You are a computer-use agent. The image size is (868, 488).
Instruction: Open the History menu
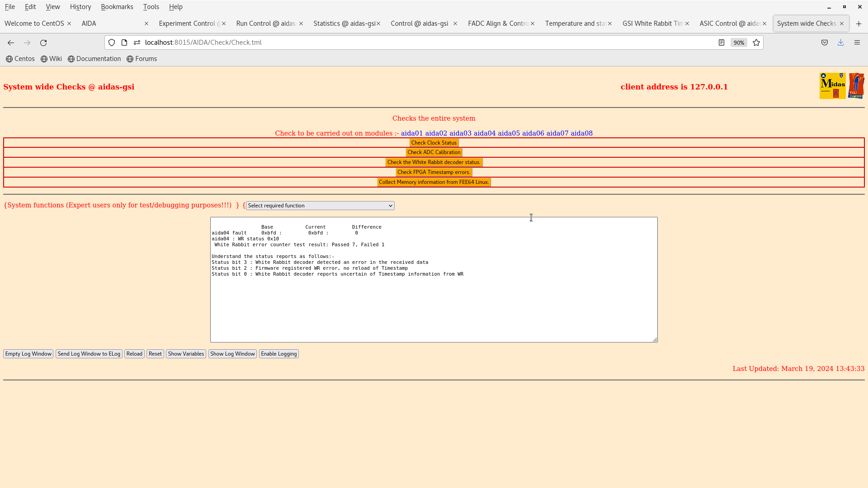click(x=80, y=7)
